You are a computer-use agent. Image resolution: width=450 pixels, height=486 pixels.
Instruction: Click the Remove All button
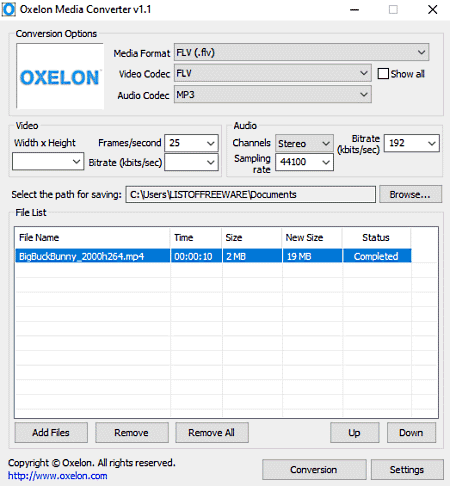pos(212,433)
